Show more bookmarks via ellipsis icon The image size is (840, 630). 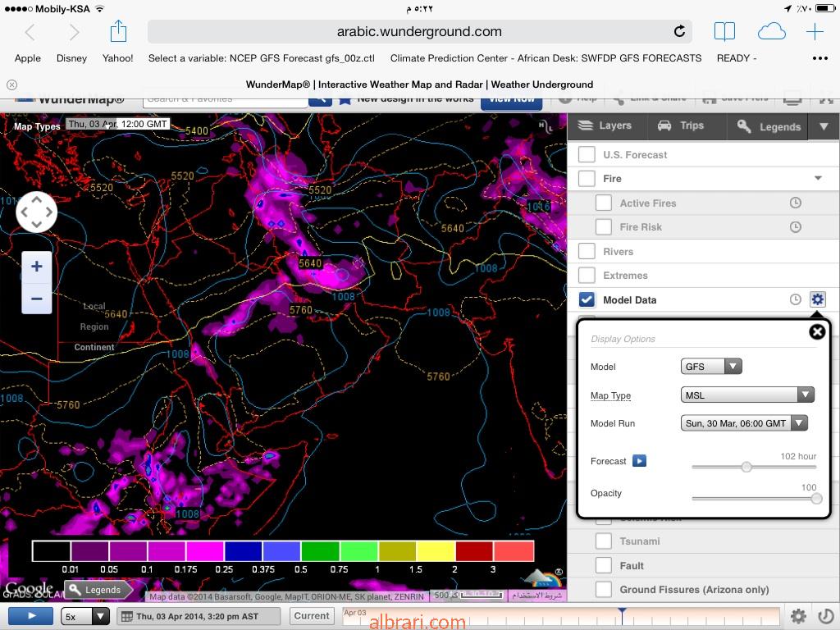(820, 58)
